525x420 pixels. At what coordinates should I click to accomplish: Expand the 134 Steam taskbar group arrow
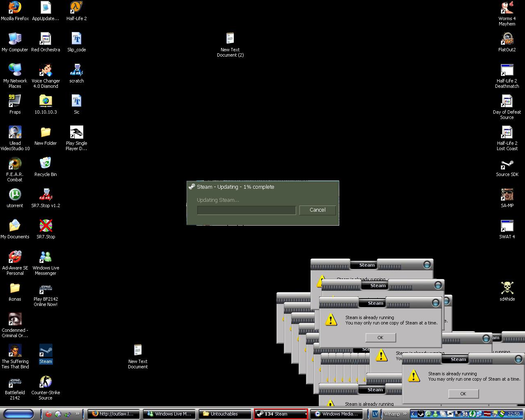coord(306,414)
